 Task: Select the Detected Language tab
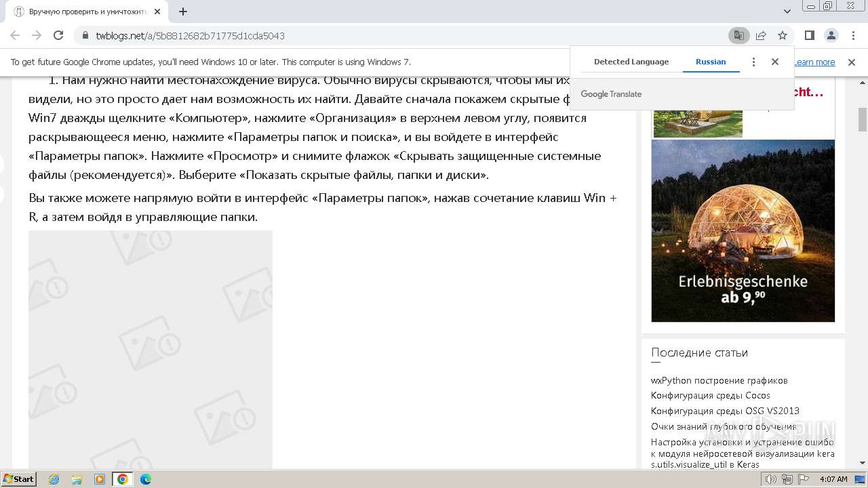(x=631, y=62)
